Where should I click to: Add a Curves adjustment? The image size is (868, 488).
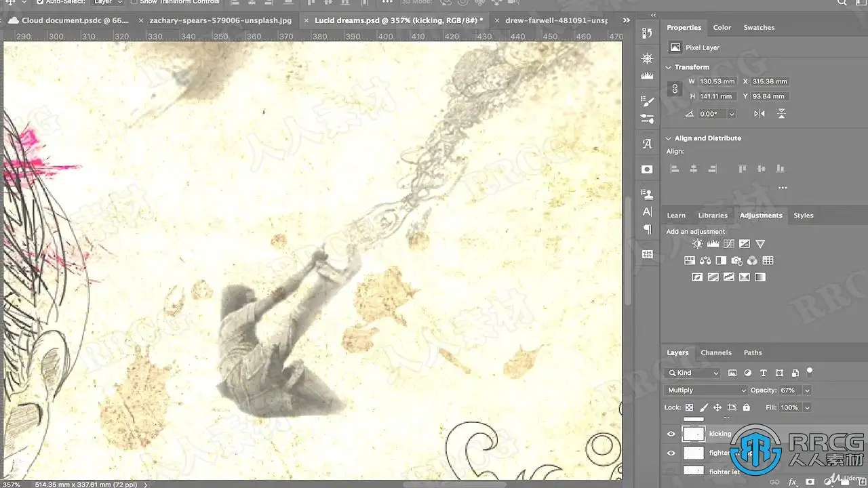point(728,244)
